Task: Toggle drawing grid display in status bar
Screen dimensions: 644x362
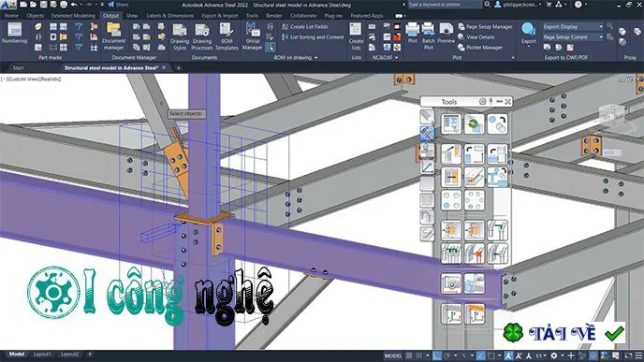Action: (409, 355)
